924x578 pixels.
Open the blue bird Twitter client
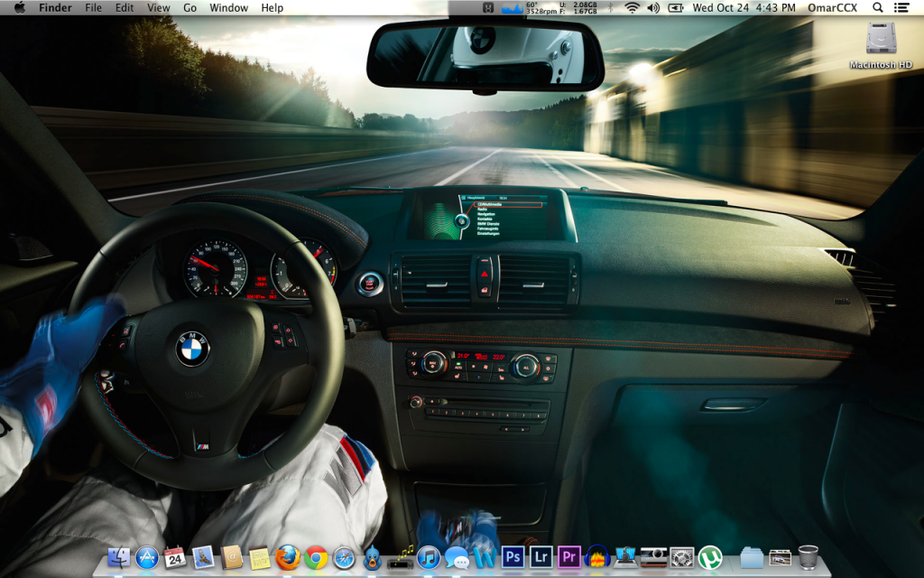(372, 557)
